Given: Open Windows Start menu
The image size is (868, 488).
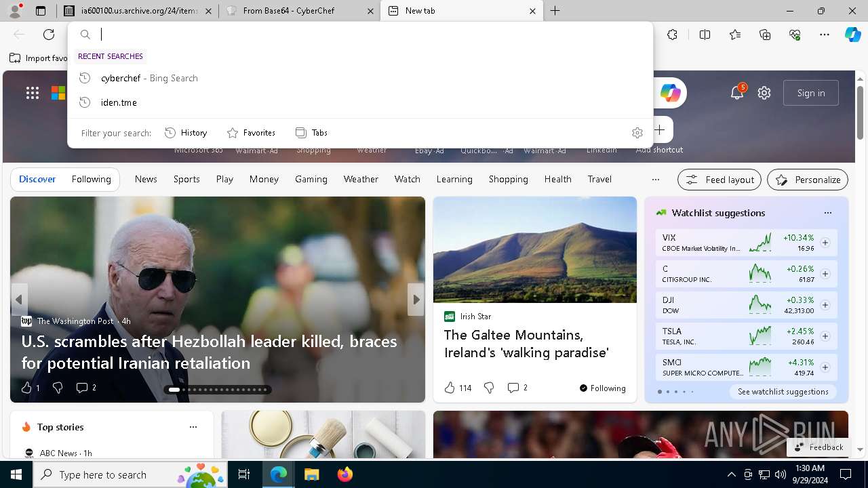Looking at the screenshot, I should click(16, 474).
